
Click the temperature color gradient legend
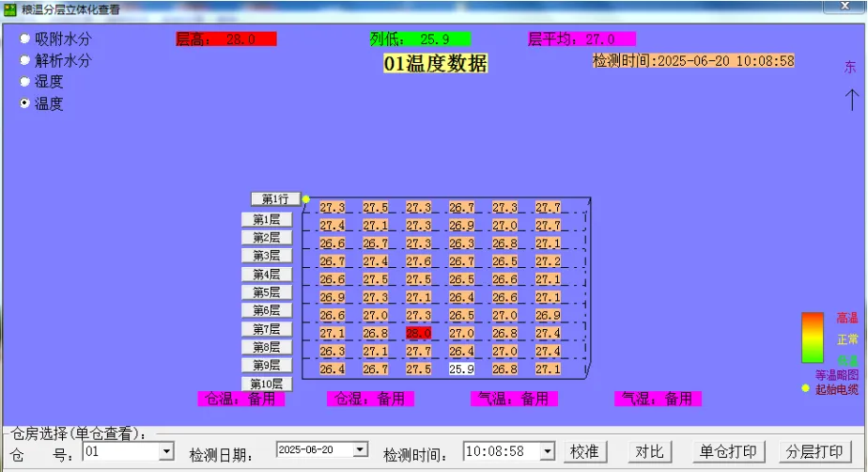click(x=812, y=338)
